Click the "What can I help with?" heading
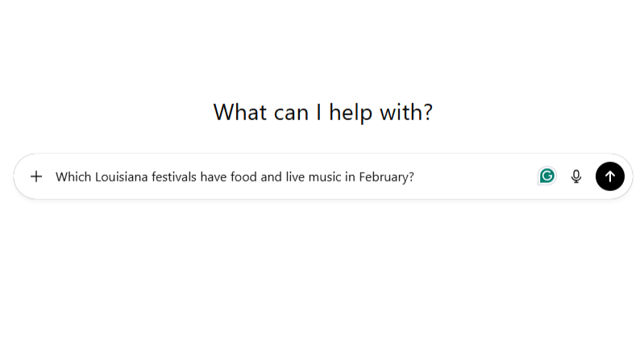Screen dimensions: 644x362 pos(322,112)
